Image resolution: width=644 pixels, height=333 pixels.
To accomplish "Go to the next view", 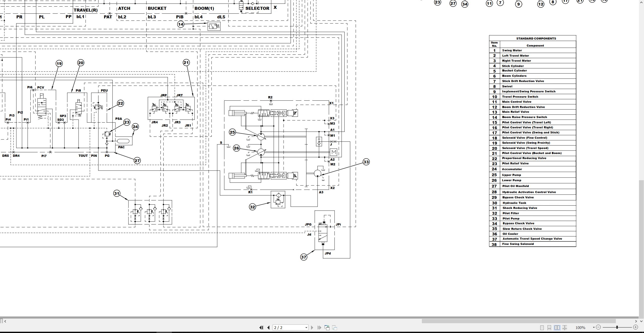I will click(335, 327).
